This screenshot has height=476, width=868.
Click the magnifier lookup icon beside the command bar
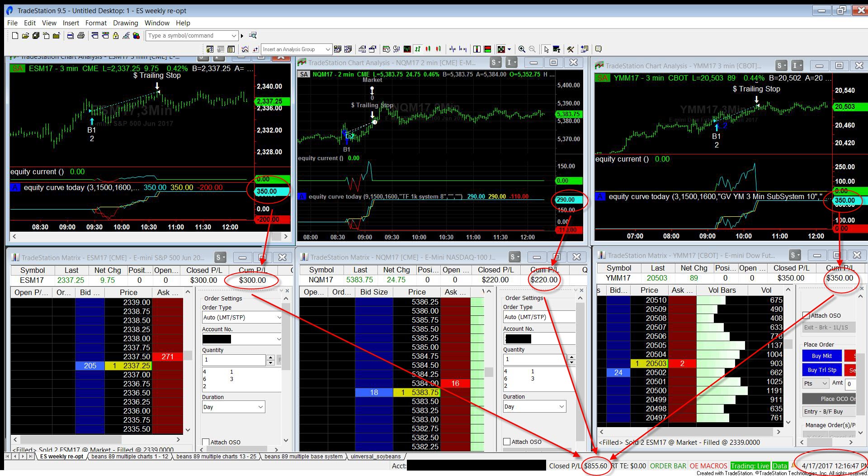(x=253, y=35)
